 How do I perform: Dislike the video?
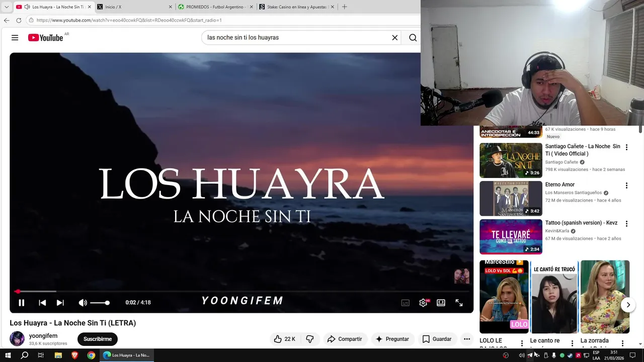310,339
